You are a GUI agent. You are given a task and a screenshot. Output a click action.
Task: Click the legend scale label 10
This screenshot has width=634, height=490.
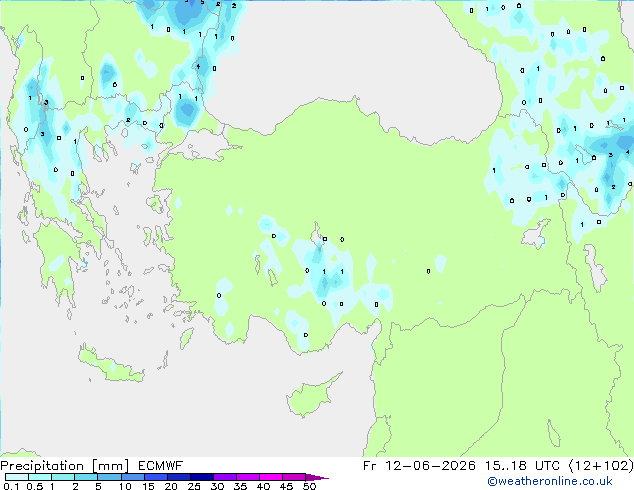click(x=125, y=486)
